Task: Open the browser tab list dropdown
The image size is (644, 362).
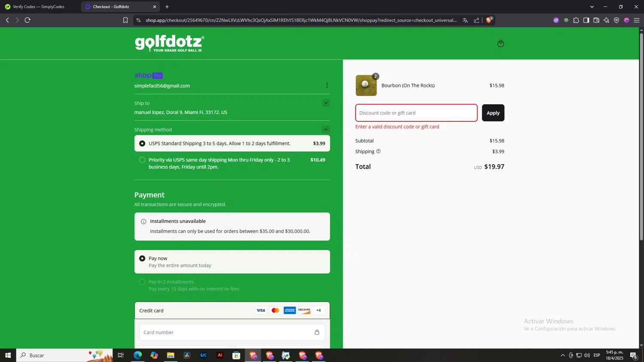Action: (x=592, y=7)
